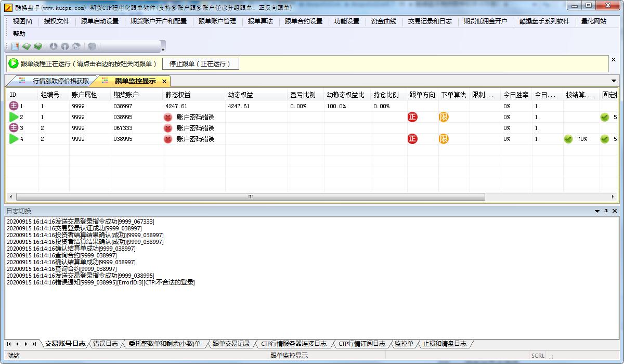Toggle the green check beside 70% in row 4
Image resolution: width=624 pixels, height=364 pixels.
click(568, 139)
